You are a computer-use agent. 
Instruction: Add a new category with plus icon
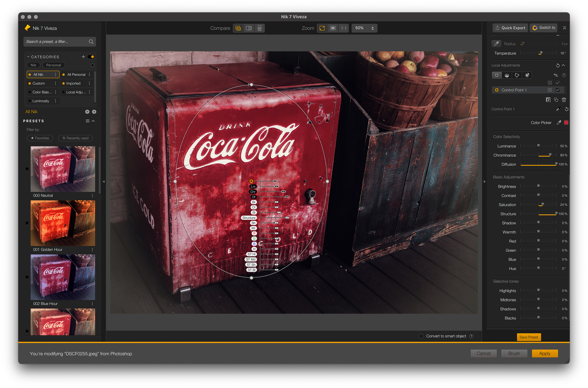tap(83, 57)
